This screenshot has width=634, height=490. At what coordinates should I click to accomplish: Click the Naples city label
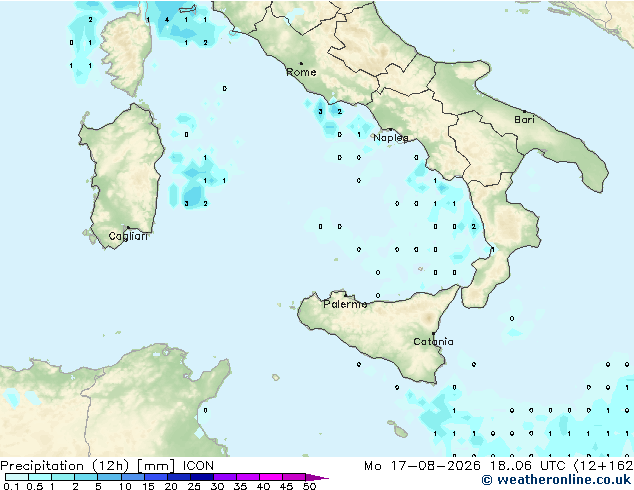point(391,138)
